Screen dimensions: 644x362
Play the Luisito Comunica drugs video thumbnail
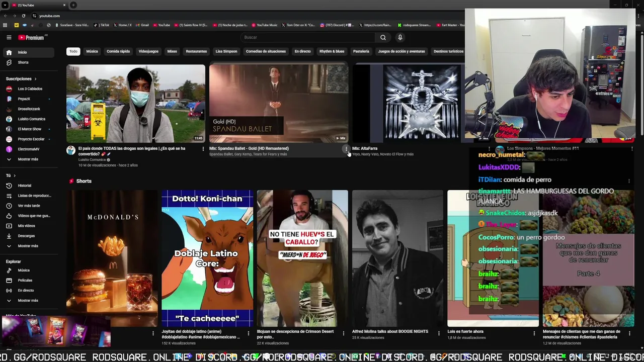136,104
